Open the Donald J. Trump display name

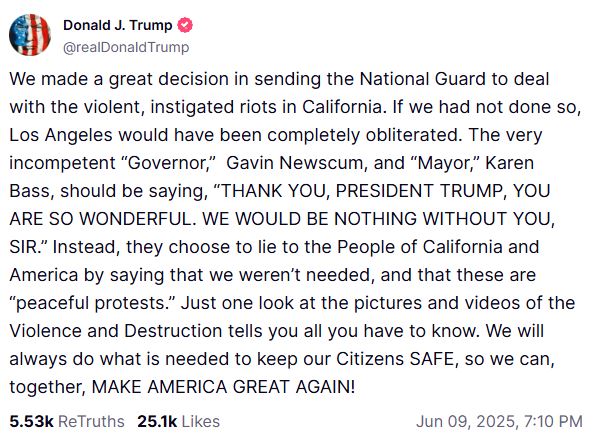[118, 25]
